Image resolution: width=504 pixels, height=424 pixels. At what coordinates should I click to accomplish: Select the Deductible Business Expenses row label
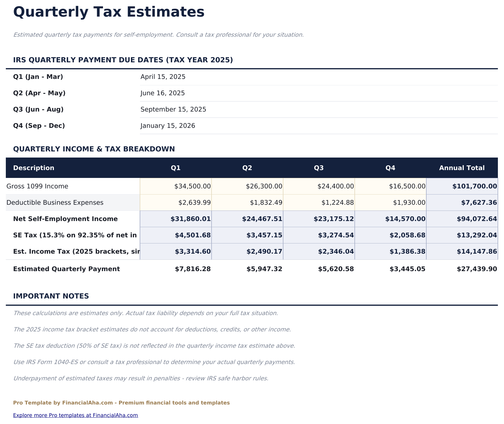[55, 202]
